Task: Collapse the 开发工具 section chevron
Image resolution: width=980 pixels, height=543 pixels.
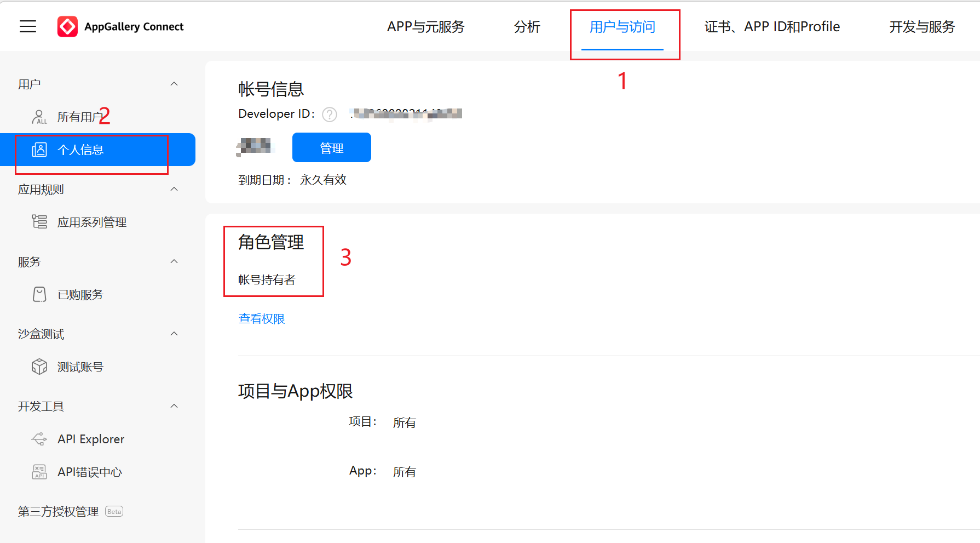Action: [174, 406]
